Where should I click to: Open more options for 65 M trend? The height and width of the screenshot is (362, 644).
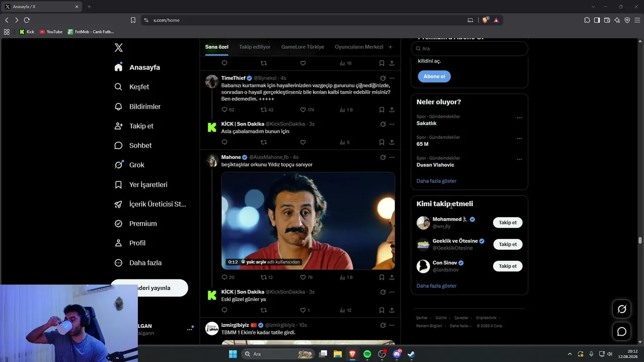tap(519, 139)
